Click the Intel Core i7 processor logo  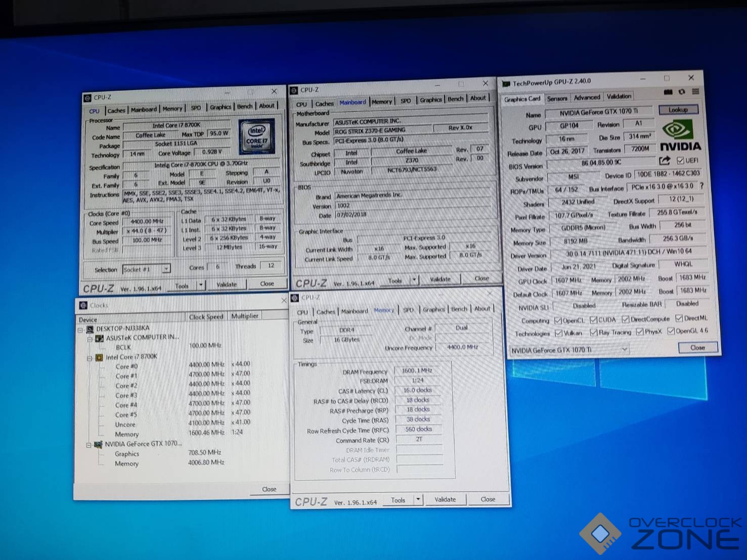[257, 136]
